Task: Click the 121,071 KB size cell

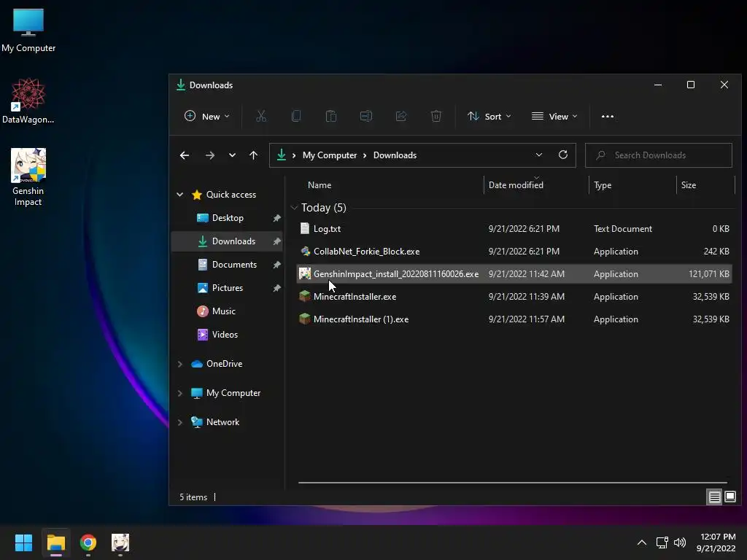Action: tap(709, 274)
